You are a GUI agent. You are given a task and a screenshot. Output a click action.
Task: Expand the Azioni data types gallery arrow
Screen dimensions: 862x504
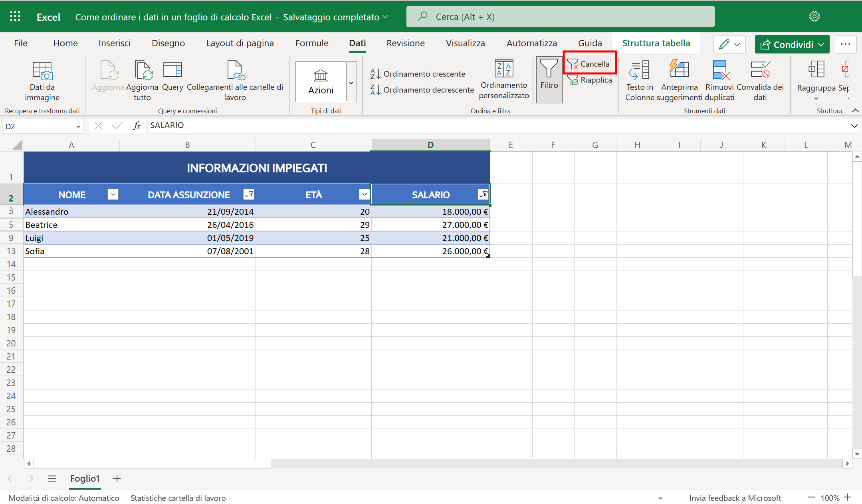coord(351,83)
